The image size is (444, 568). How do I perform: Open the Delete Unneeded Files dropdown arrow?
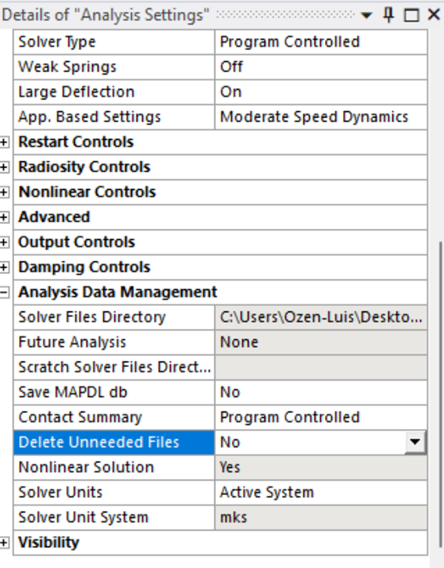(415, 442)
